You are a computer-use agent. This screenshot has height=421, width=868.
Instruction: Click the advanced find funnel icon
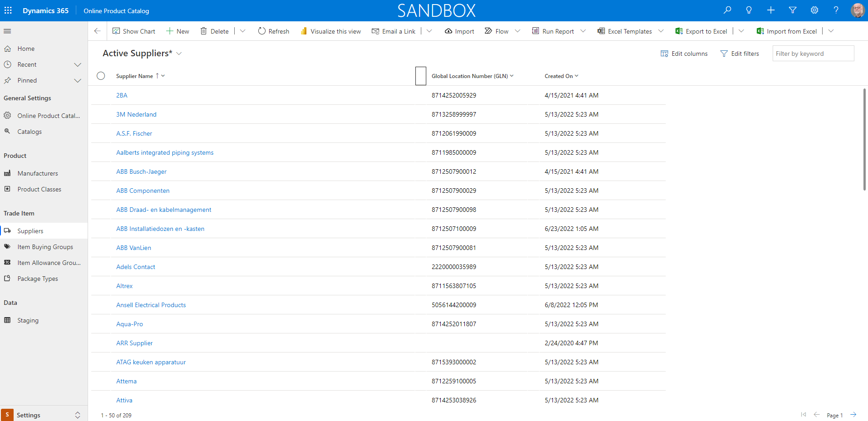pos(793,10)
